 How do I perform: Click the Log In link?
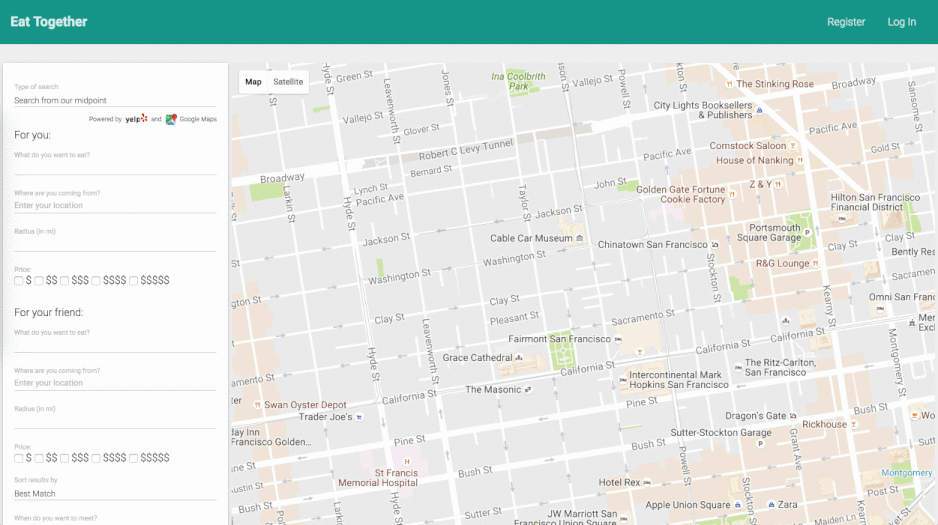[x=901, y=22]
